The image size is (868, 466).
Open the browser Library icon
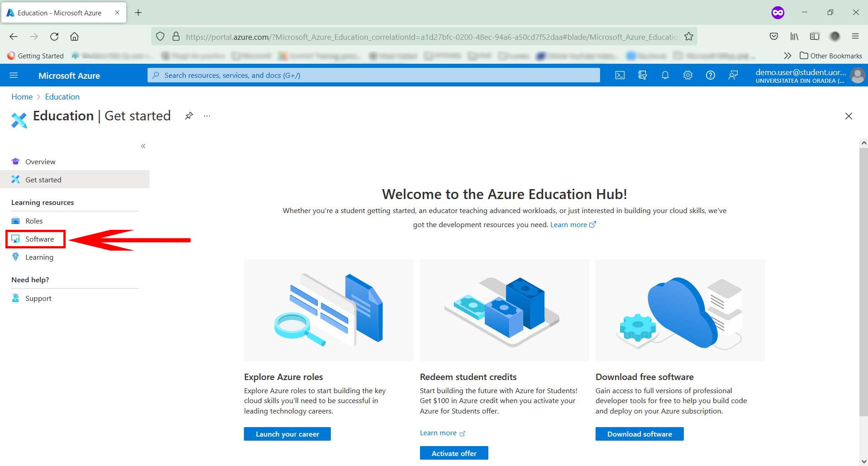[794, 37]
